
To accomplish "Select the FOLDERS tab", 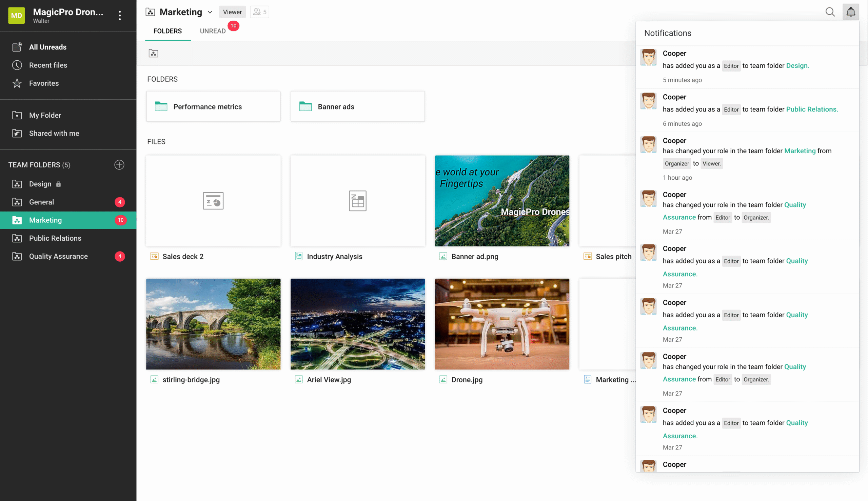I will [167, 31].
